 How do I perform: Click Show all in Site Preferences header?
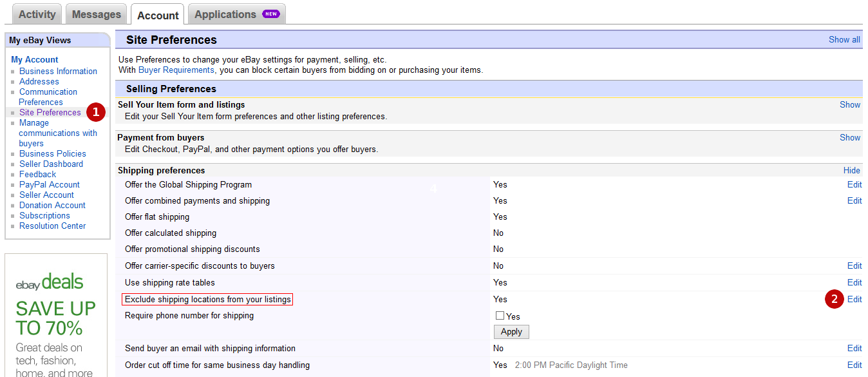coord(844,39)
